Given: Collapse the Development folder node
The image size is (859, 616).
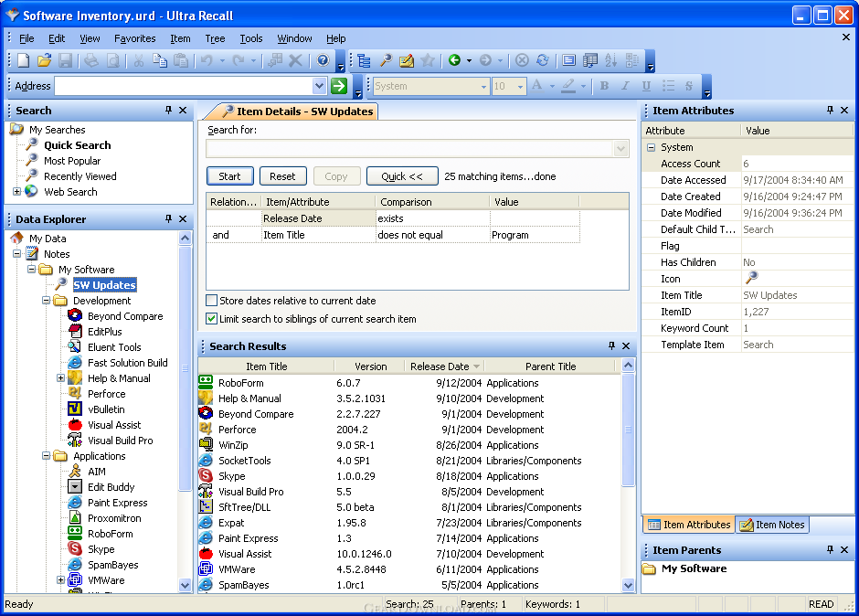Looking at the screenshot, I should coord(46,301).
